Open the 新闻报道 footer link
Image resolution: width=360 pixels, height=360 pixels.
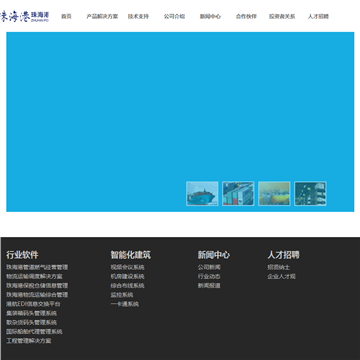[209, 286]
